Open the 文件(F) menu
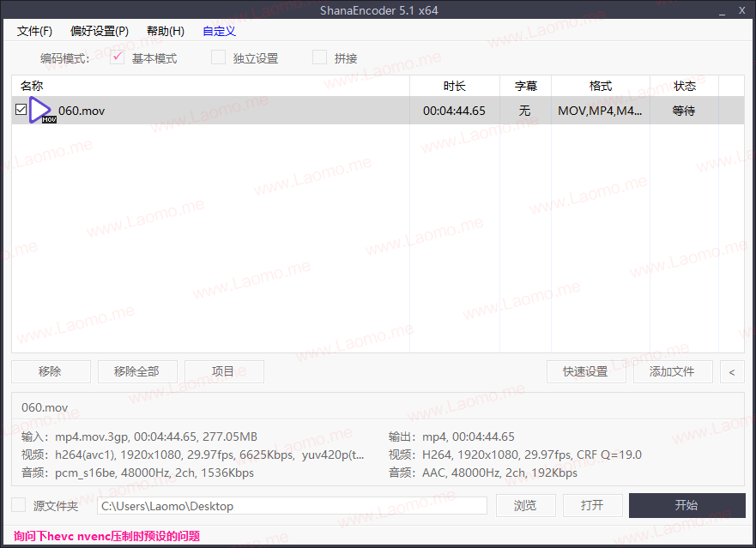The height and width of the screenshot is (548, 756). pyautogui.click(x=34, y=32)
